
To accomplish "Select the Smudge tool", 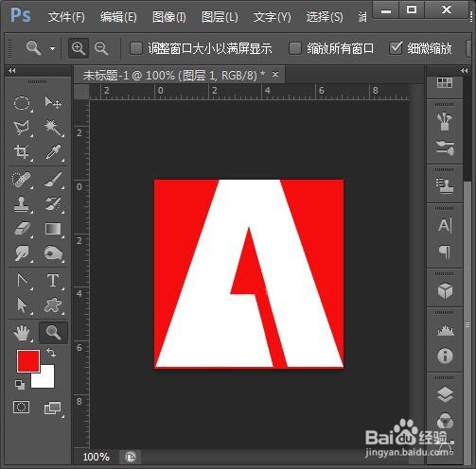I will [x=22, y=253].
